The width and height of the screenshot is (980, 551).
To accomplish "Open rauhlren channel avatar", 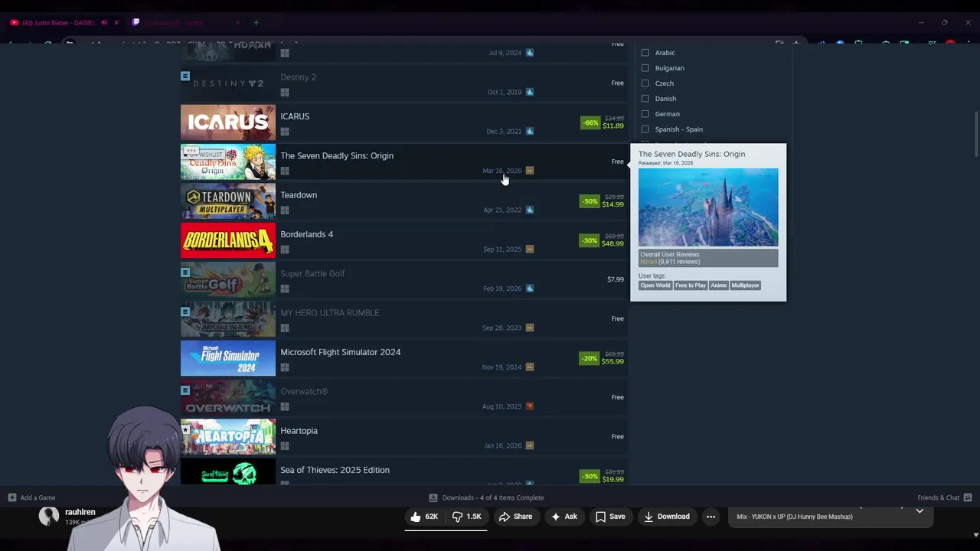I will 49,517.
